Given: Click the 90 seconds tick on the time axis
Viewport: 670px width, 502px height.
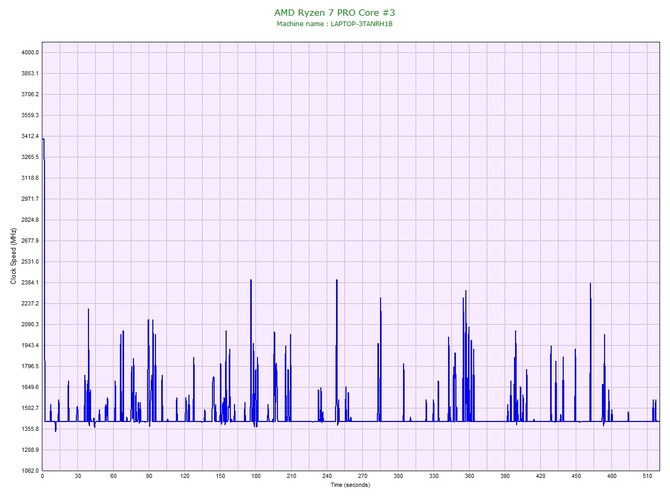Looking at the screenshot, I should tap(149, 477).
